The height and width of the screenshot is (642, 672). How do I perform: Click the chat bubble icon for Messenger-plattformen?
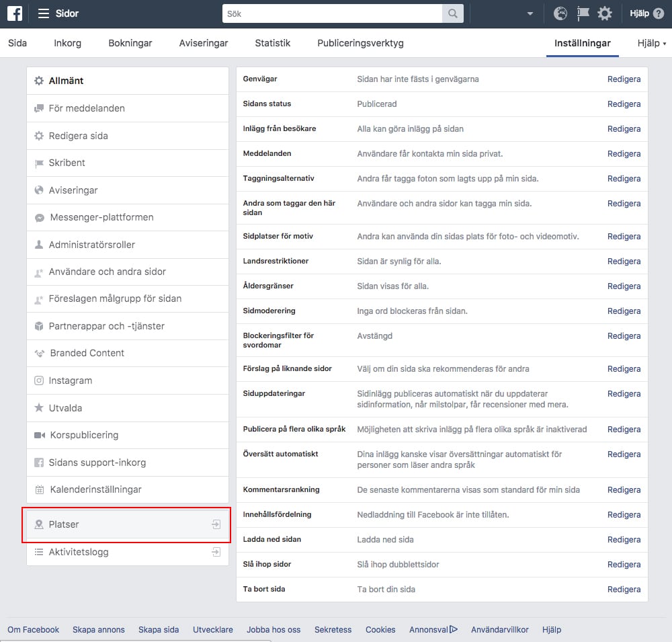[x=40, y=217]
